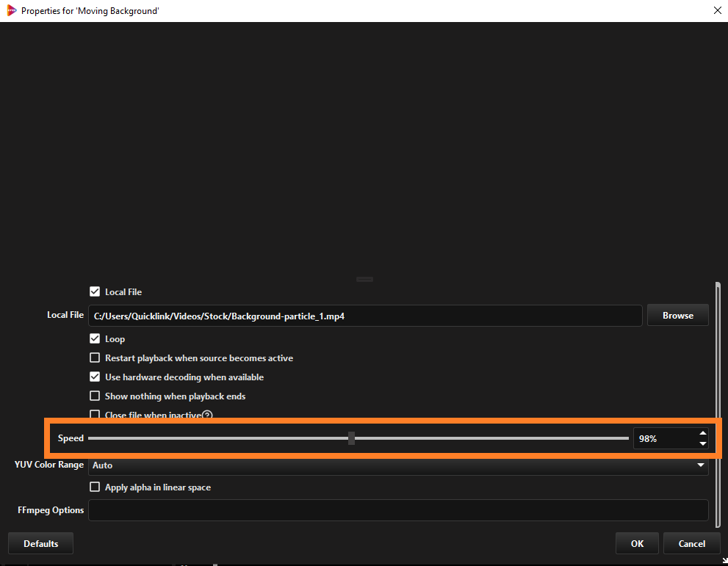The height and width of the screenshot is (566, 728).
Task: Confirm with the OK button
Action: (637, 544)
